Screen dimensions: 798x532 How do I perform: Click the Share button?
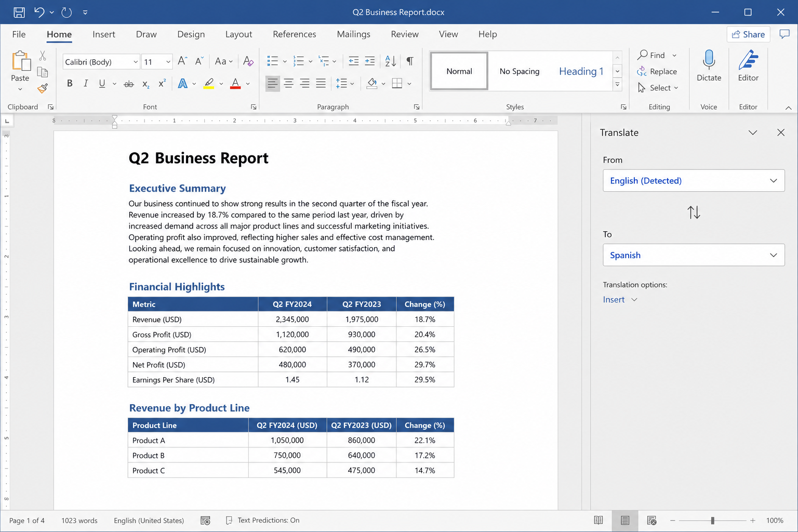[x=748, y=34]
